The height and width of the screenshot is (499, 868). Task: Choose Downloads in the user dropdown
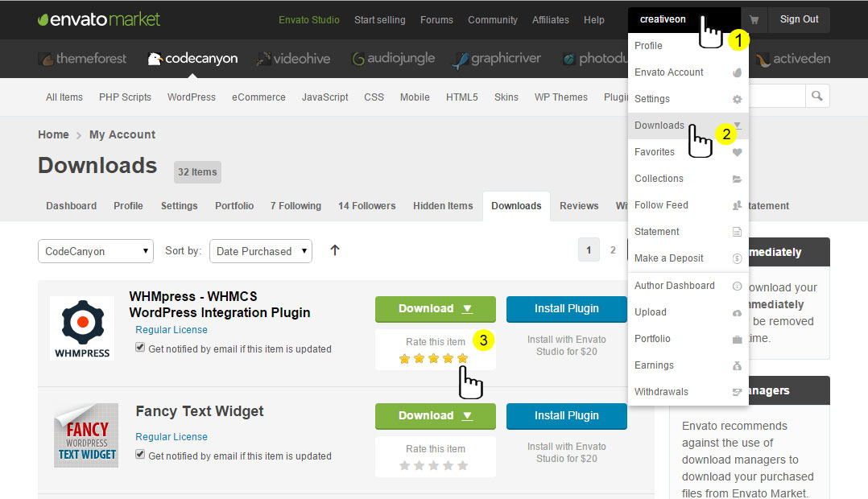688,126
